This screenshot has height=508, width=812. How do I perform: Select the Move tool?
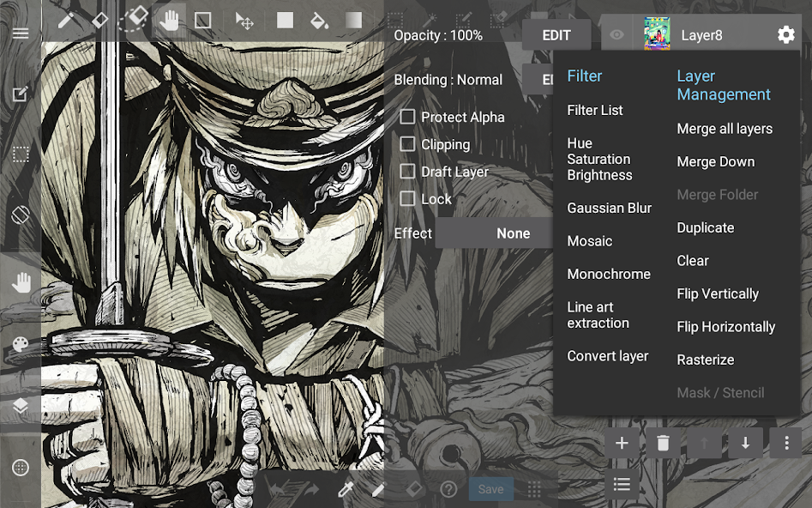coord(247,21)
